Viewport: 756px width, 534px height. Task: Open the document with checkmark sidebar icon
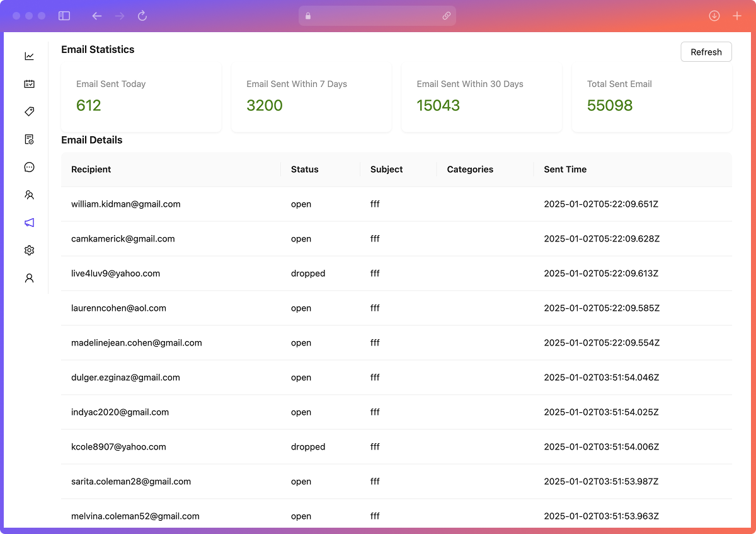(x=29, y=139)
